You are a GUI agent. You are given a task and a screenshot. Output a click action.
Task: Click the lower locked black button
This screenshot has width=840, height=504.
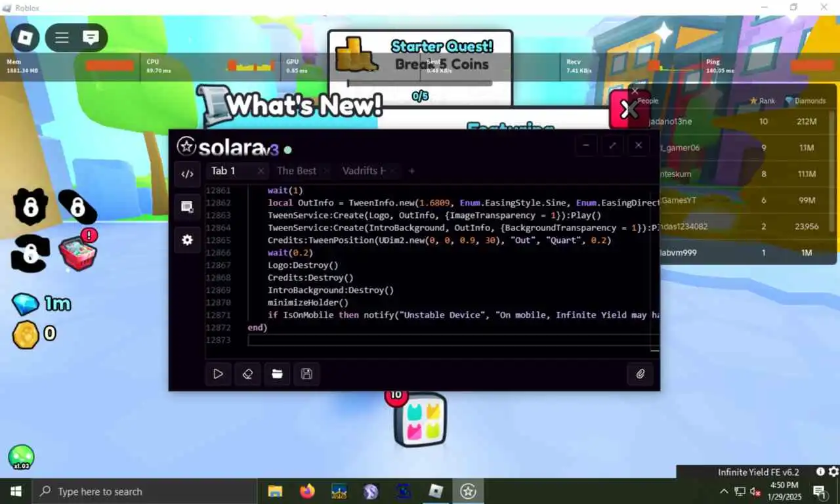30,254
